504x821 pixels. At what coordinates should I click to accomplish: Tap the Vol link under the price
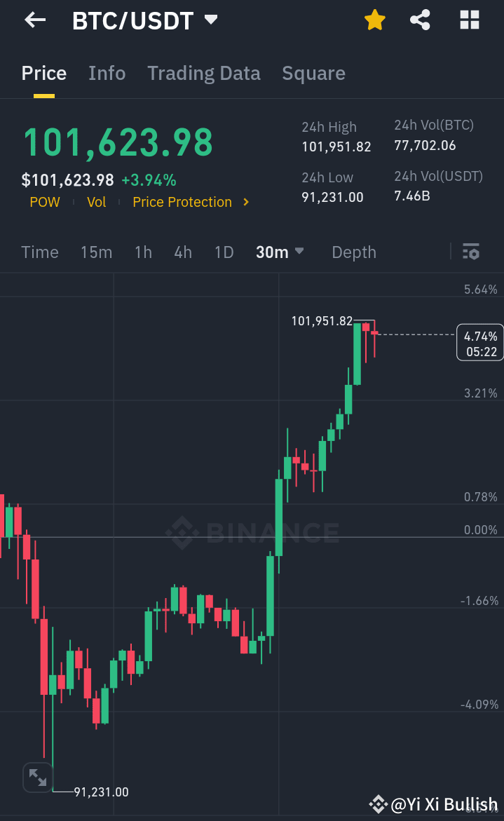click(96, 202)
